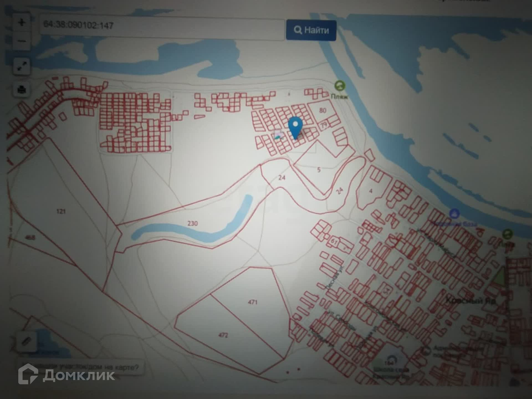The image size is (532, 399).
Task: Toggle fullscreen map view icon
Action: click(22, 66)
